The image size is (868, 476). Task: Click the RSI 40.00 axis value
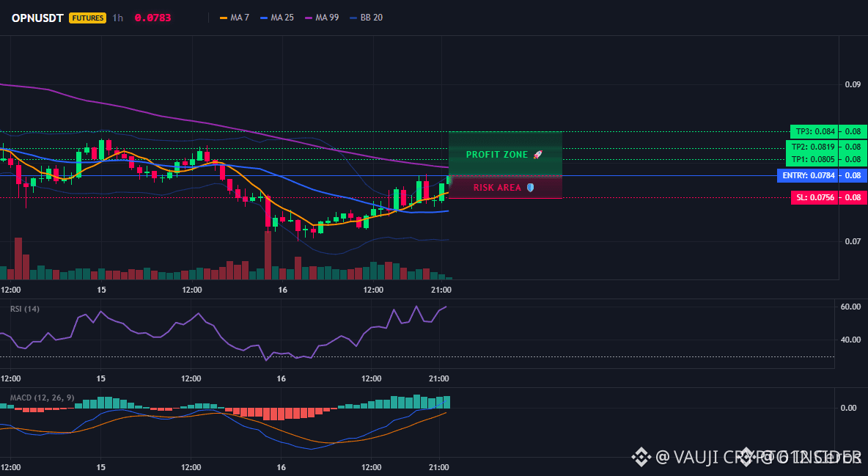850,340
